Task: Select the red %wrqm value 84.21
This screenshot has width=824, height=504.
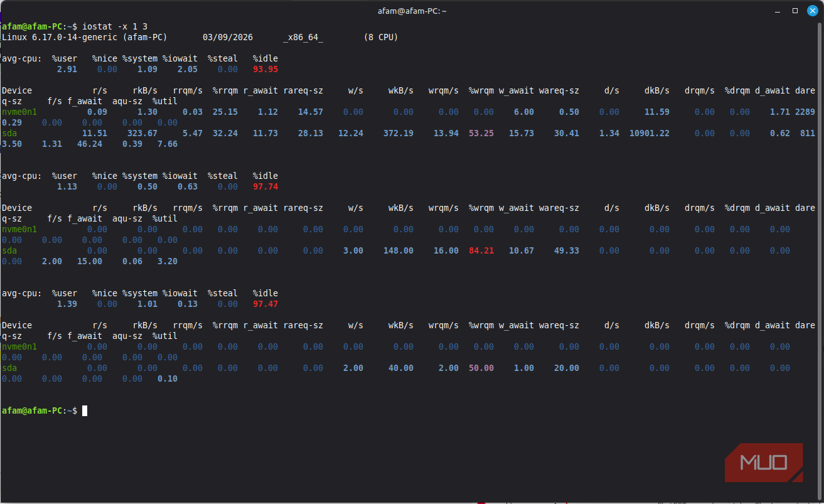Action: coord(481,250)
